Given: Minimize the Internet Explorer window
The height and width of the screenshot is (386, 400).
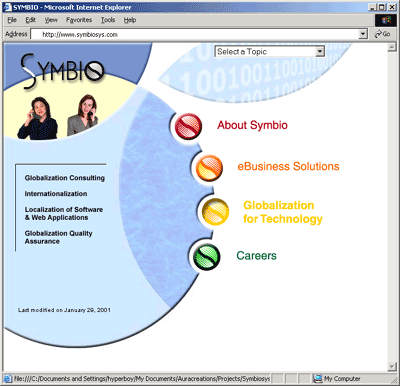Looking at the screenshot, I should click(x=373, y=7).
